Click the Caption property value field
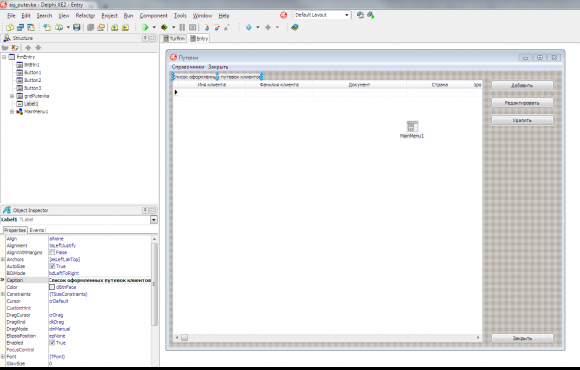 click(x=100, y=280)
